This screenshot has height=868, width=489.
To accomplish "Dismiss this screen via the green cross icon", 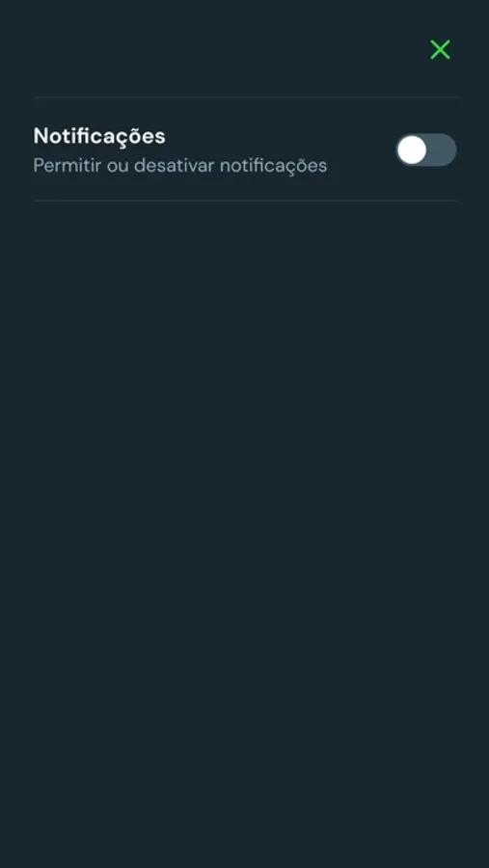I will (440, 50).
